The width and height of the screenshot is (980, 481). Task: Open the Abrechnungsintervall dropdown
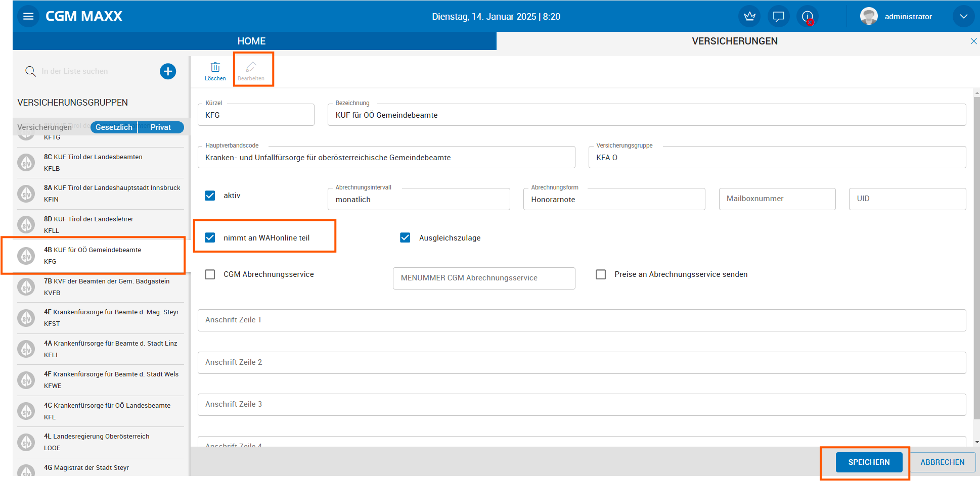pyautogui.click(x=419, y=199)
